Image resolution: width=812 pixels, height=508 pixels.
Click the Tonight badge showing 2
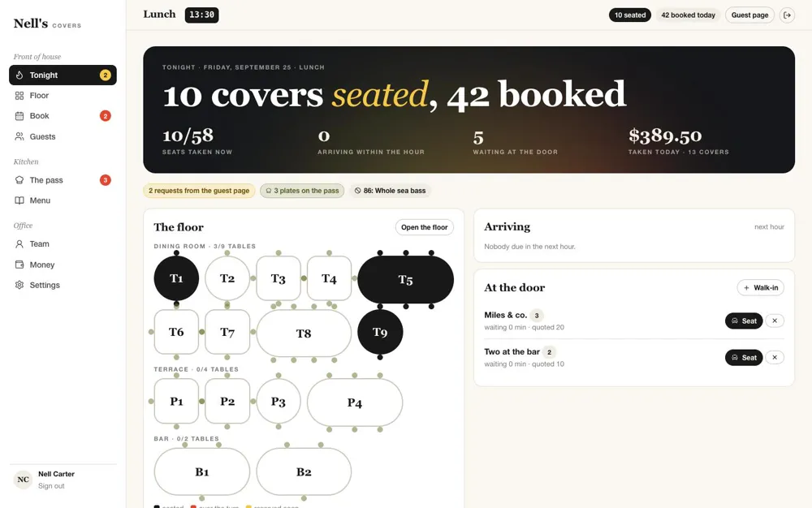tap(105, 75)
